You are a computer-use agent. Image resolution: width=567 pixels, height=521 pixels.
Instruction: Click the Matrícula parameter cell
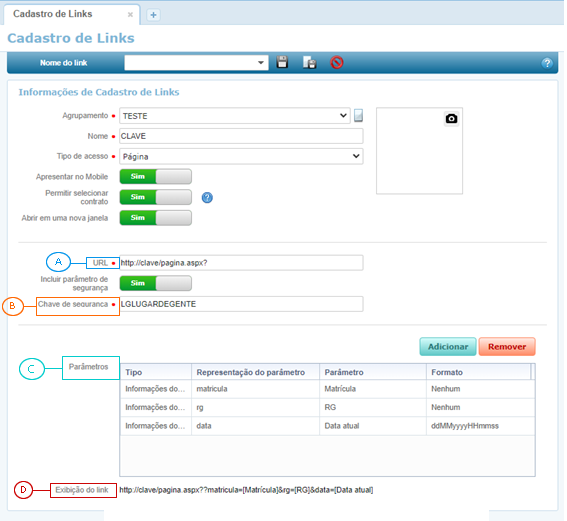click(373, 389)
